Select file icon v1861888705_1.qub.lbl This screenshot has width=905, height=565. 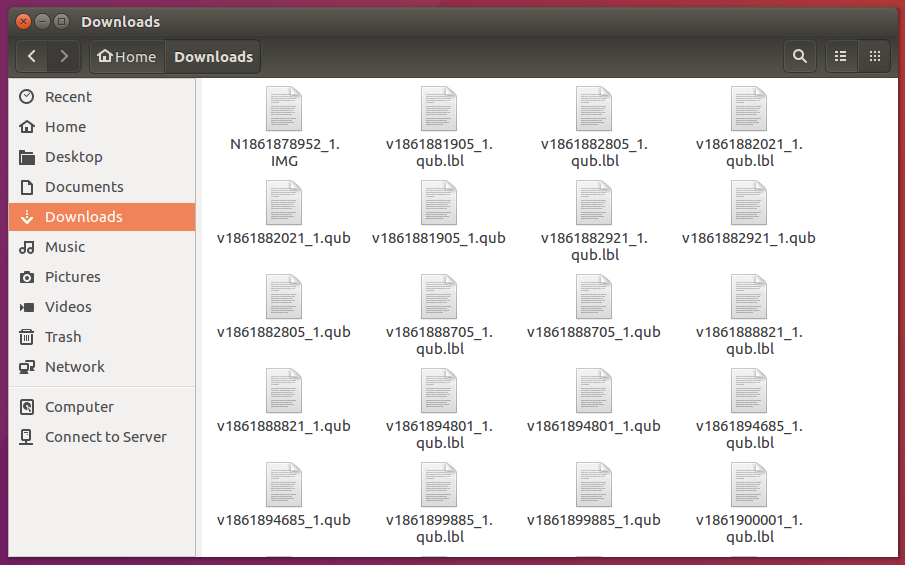click(439, 297)
